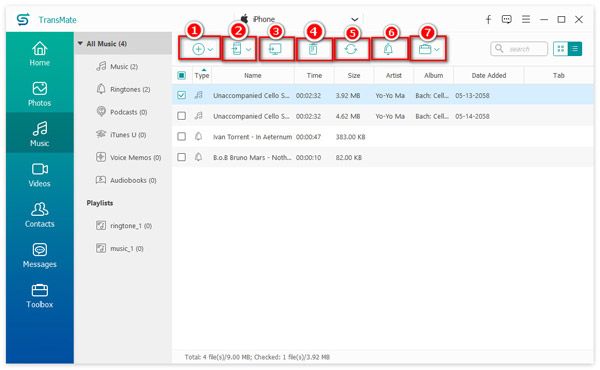Click the Refresh icon

pos(351,49)
